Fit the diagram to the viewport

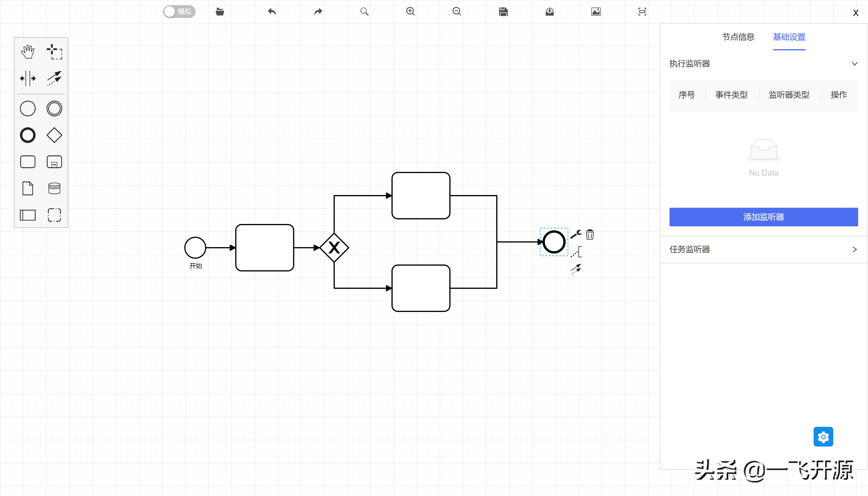coord(642,12)
